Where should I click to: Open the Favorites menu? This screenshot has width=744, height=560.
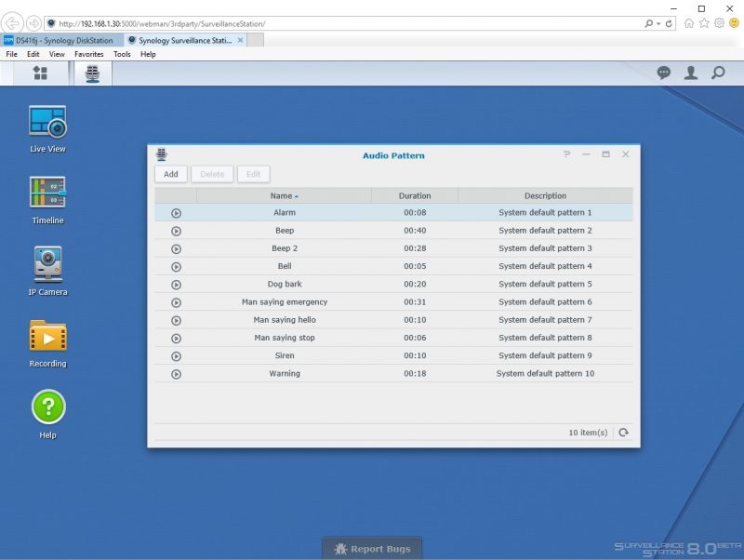pyautogui.click(x=88, y=54)
